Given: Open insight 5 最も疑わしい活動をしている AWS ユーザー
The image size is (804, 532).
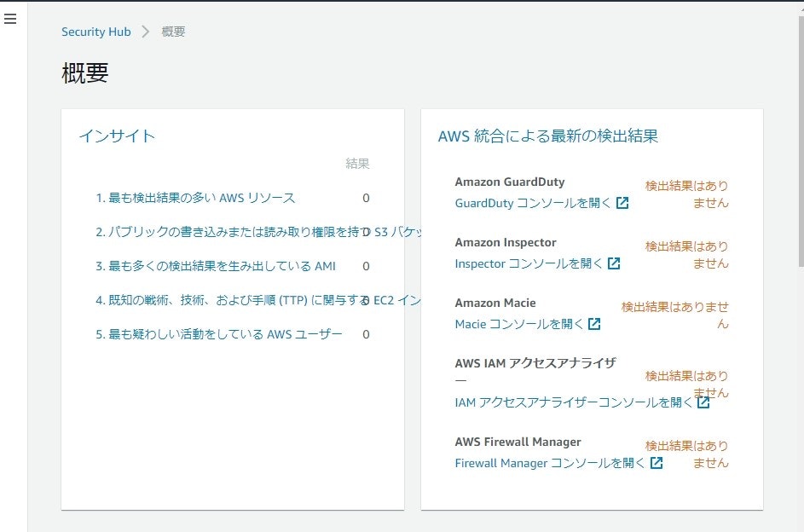Looking at the screenshot, I should pyautogui.click(x=219, y=334).
